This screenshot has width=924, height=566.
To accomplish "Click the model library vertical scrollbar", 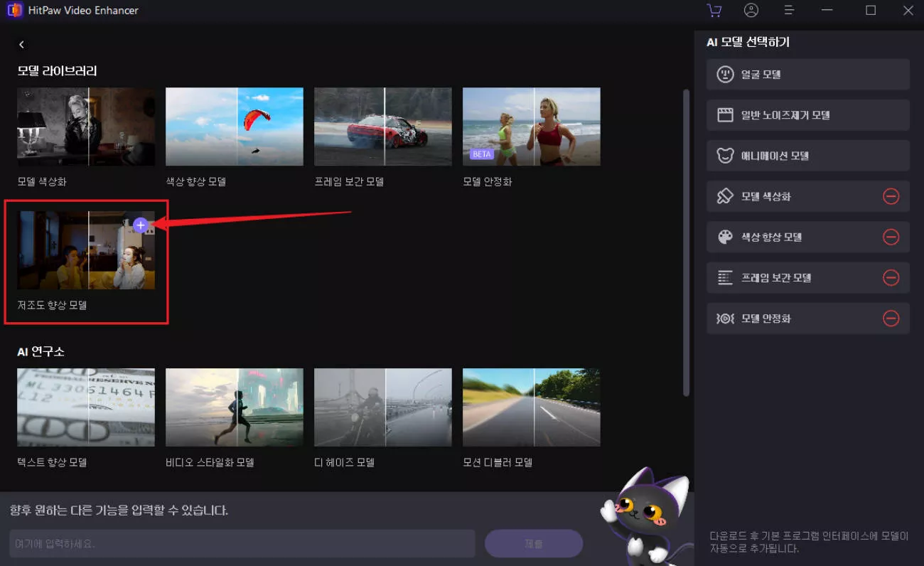I will point(686,242).
